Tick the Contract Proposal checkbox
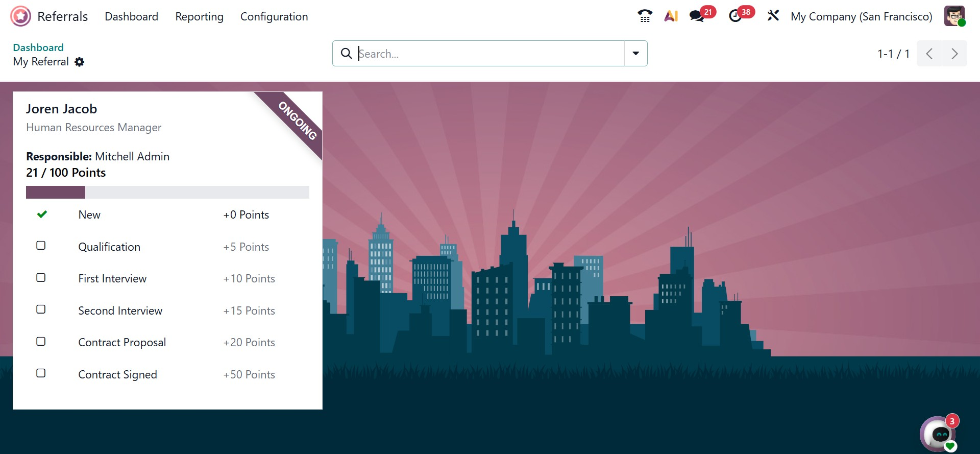The height and width of the screenshot is (454, 980). [41, 342]
